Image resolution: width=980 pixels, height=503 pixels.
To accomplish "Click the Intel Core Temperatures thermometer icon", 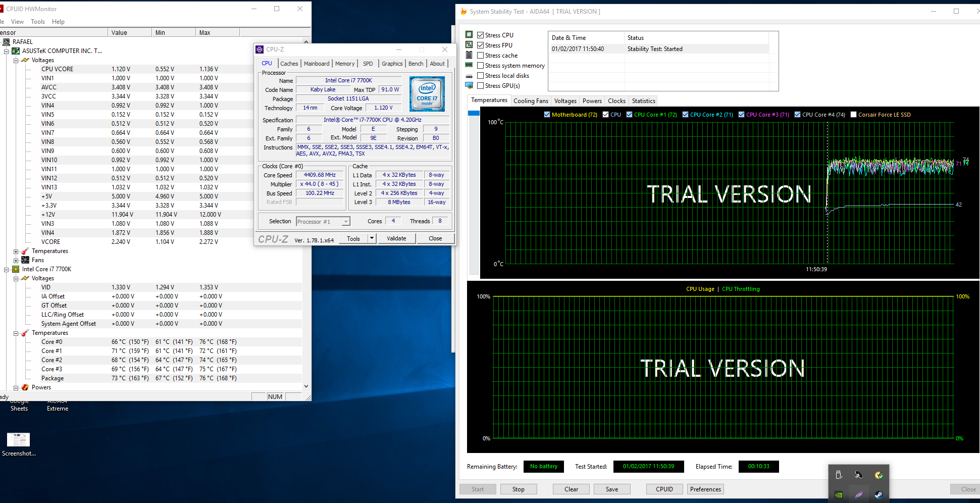I will coord(25,333).
